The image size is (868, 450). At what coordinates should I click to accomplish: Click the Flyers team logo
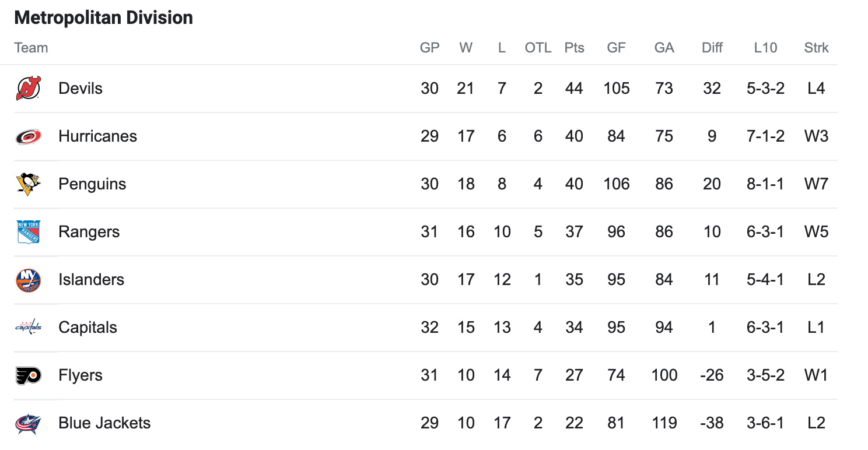pyautogui.click(x=28, y=375)
